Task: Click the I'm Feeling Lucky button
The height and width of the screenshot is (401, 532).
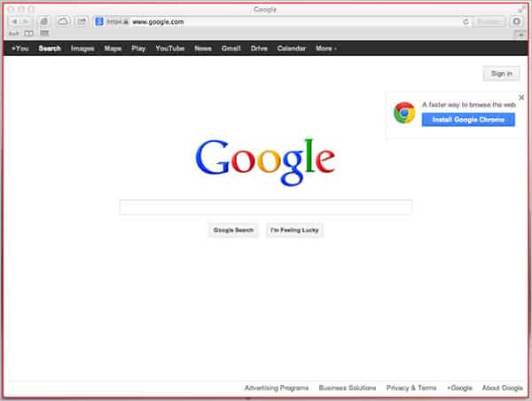Action: click(x=294, y=230)
